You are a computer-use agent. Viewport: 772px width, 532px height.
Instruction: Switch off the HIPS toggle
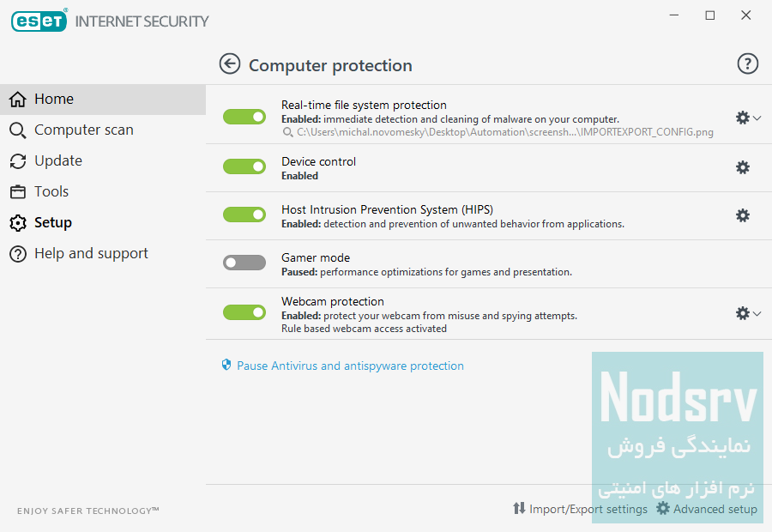pos(244,215)
